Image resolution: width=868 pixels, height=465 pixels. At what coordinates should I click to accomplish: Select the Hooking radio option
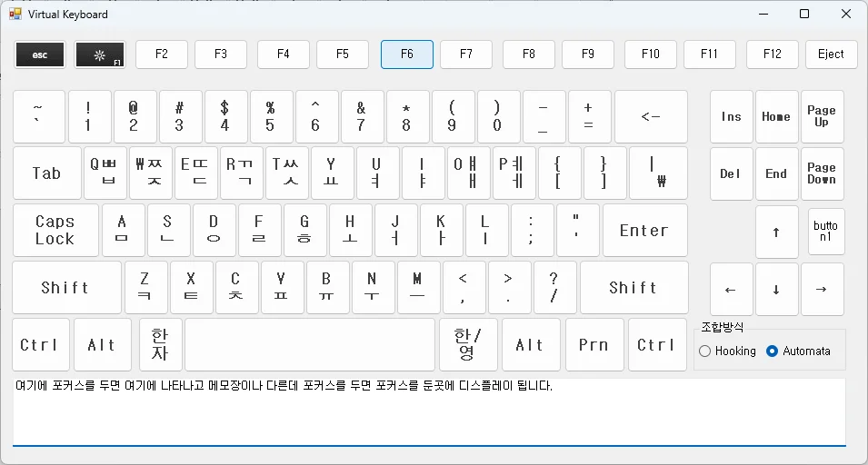[727, 351]
